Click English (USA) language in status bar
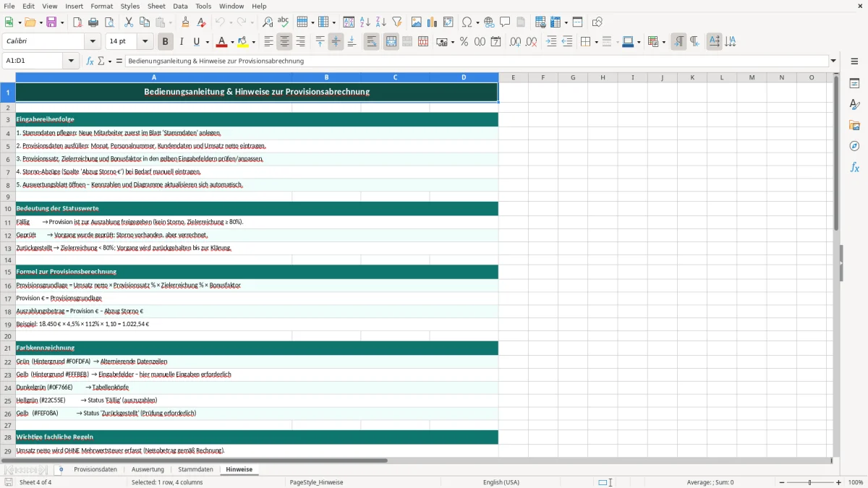Viewport: 868px width, 488px height. pyautogui.click(x=501, y=482)
